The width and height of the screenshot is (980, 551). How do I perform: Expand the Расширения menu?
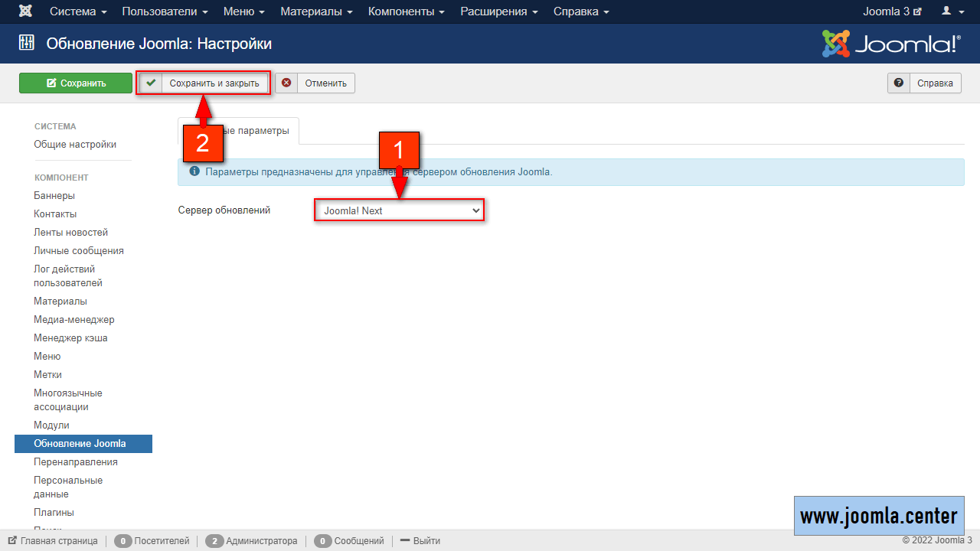(x=498, y=11)
